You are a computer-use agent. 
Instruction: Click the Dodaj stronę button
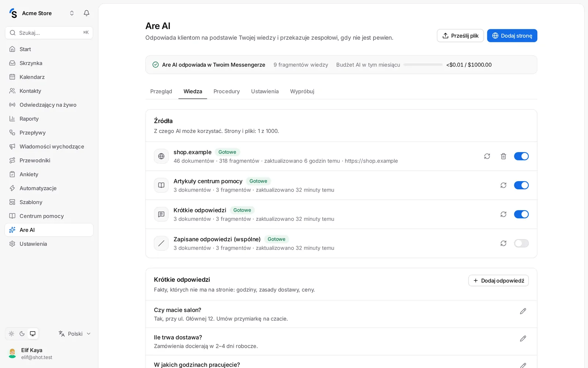coord(512,36)
